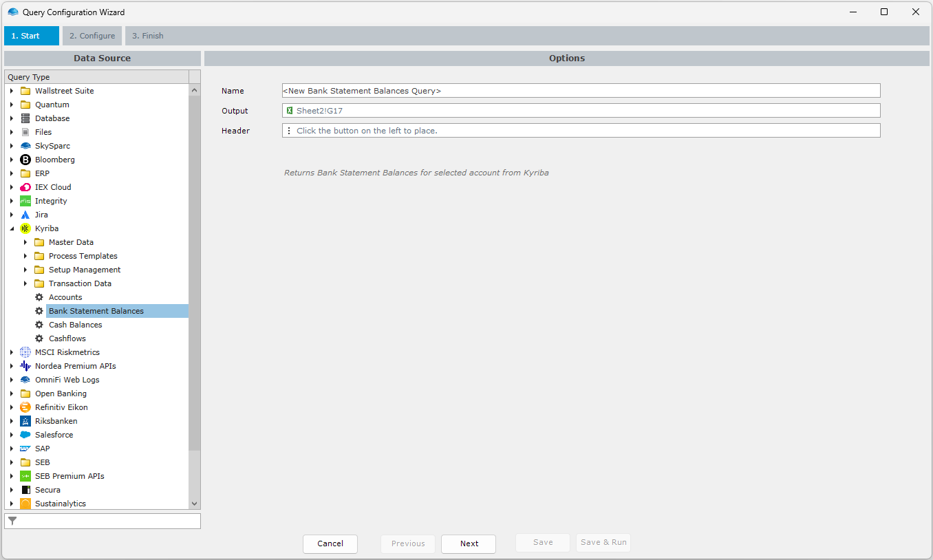Click the Quantum folder icon
This screenshot has width=933, height=560.
pos(25,105)
